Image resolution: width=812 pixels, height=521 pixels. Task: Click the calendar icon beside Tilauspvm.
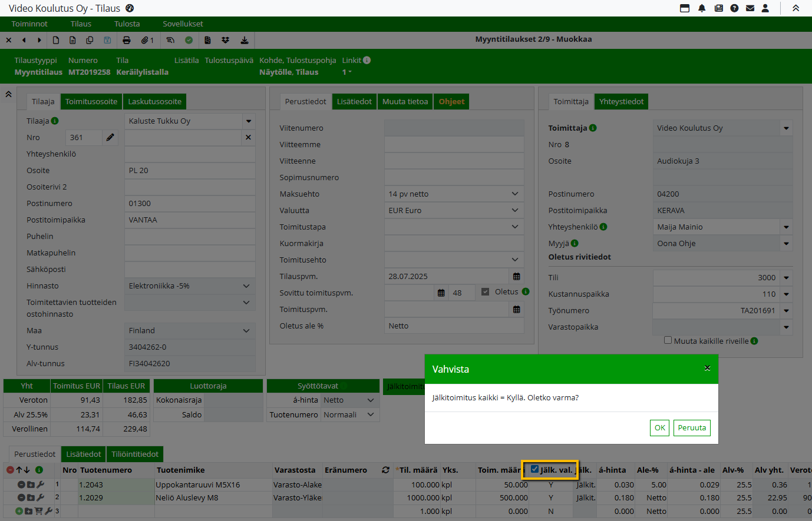516,277
